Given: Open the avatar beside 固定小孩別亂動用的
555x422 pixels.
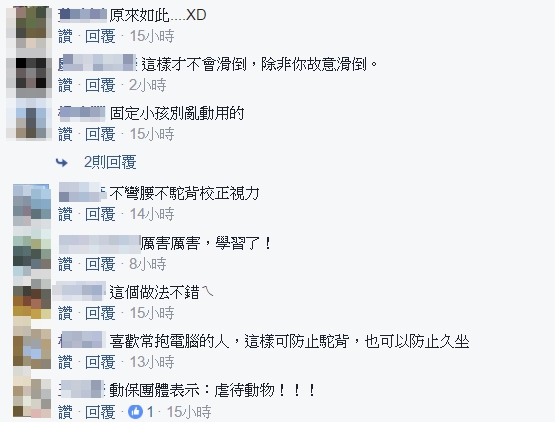Looking at the screenshot, I should 29,119.
